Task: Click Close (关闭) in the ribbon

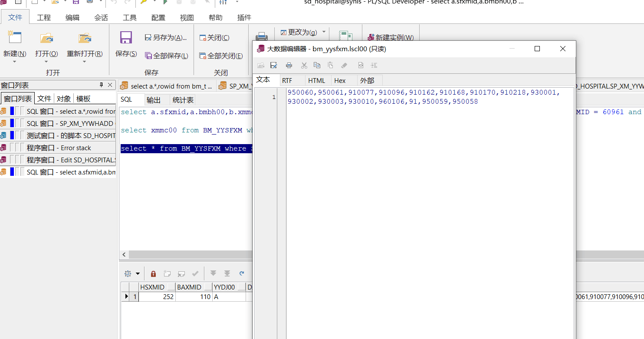Action: (214, 38)
